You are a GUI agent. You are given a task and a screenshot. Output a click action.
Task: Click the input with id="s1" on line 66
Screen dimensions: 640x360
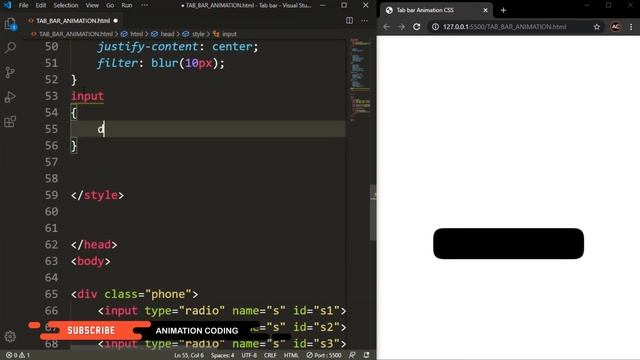222,311
